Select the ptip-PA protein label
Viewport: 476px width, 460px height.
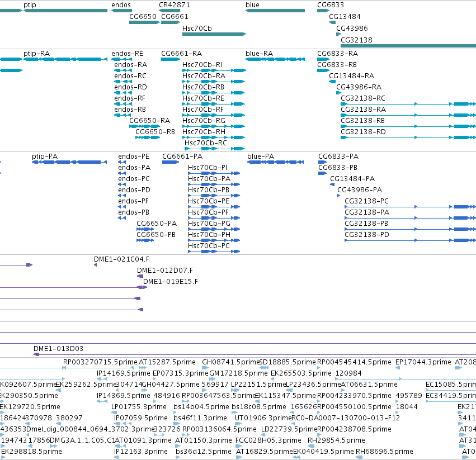[45, 157]
